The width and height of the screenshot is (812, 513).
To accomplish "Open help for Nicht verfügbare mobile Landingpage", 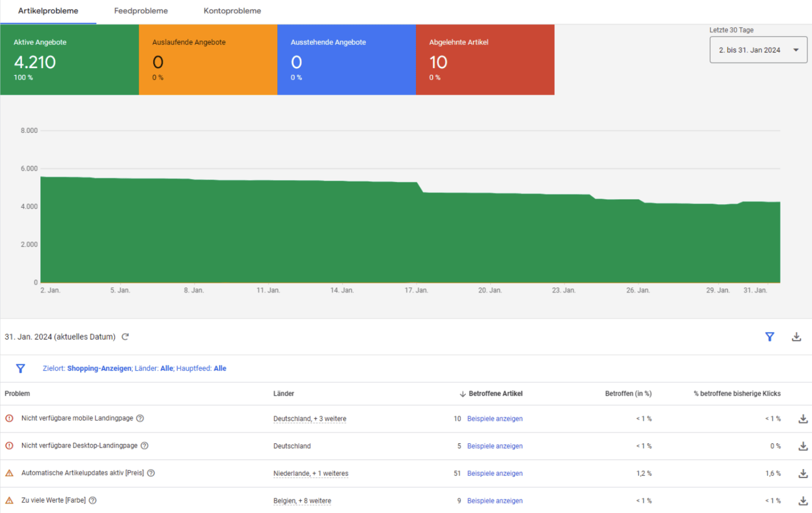I will pos(139,418).
